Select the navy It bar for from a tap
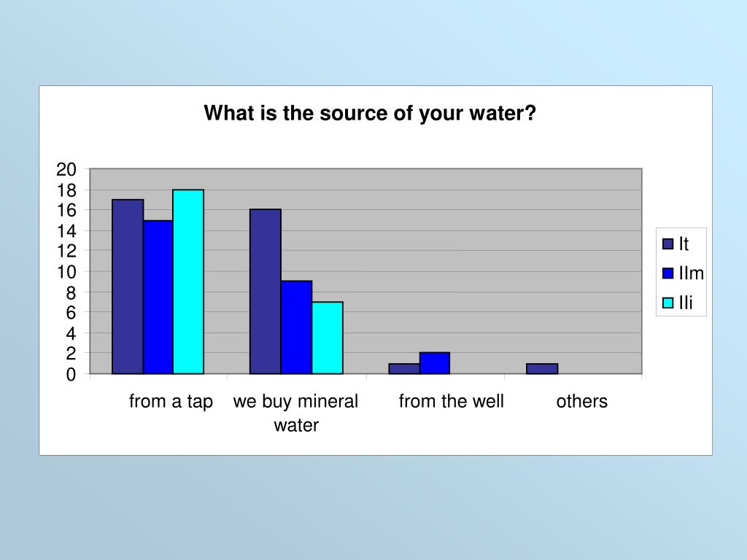747x560 pixels. pos(128,287)
